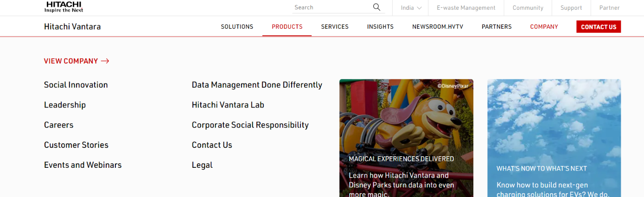The height and width of the screenshot is (197, 644).
Task: Click the Hitachi Vantara brand title
Action: coord(72,26)
